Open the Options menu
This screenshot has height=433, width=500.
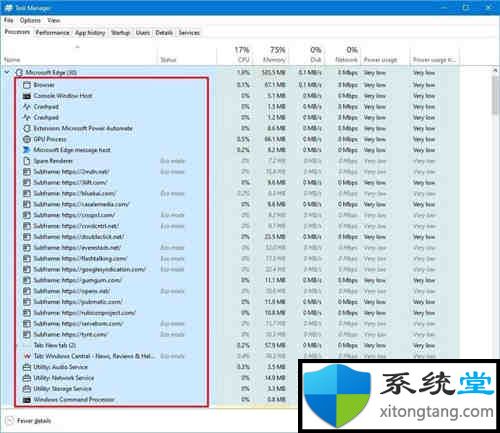(30, 20)
